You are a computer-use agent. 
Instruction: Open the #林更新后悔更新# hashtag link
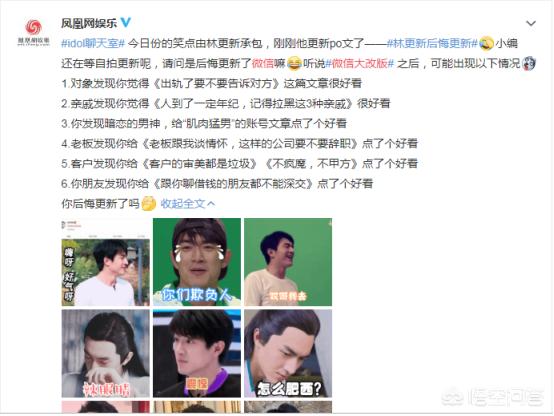(x=432, y=43)
